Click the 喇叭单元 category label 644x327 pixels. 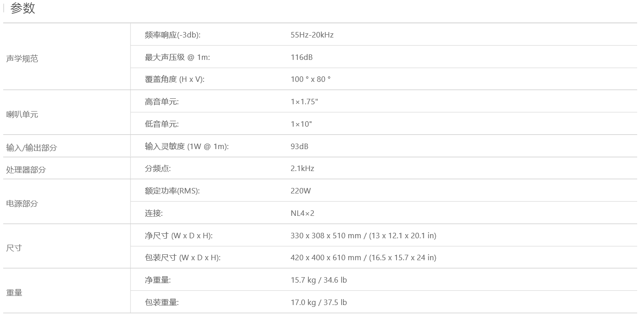point(22,114)
